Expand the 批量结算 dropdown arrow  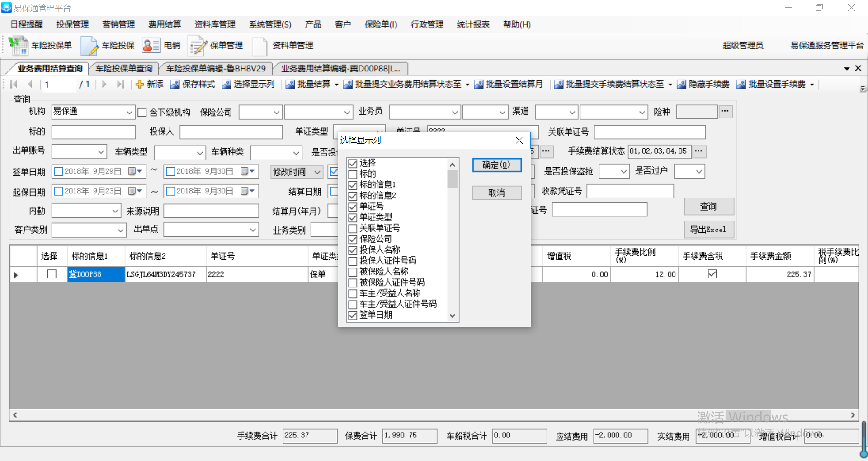point(336,85)
